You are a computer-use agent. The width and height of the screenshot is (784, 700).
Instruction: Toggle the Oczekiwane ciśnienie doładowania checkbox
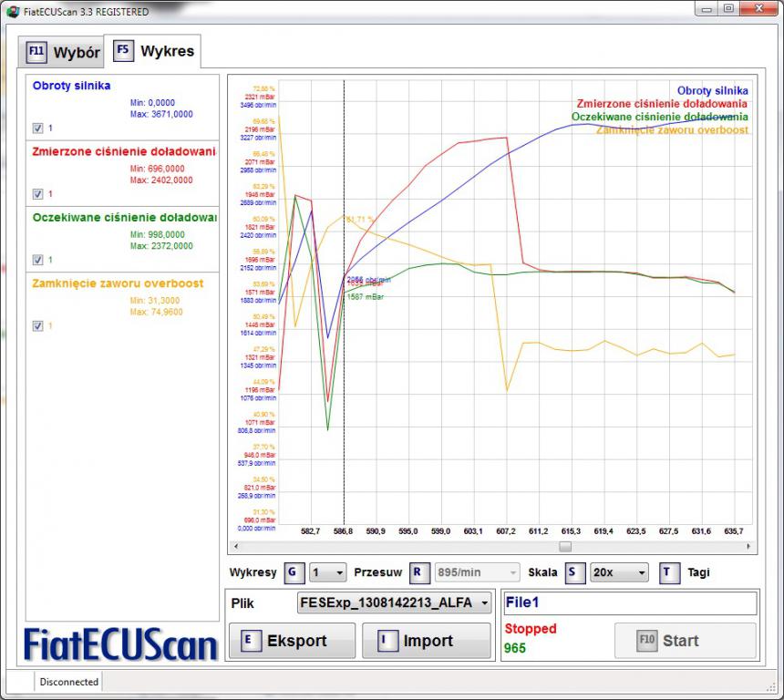(37, 260)
